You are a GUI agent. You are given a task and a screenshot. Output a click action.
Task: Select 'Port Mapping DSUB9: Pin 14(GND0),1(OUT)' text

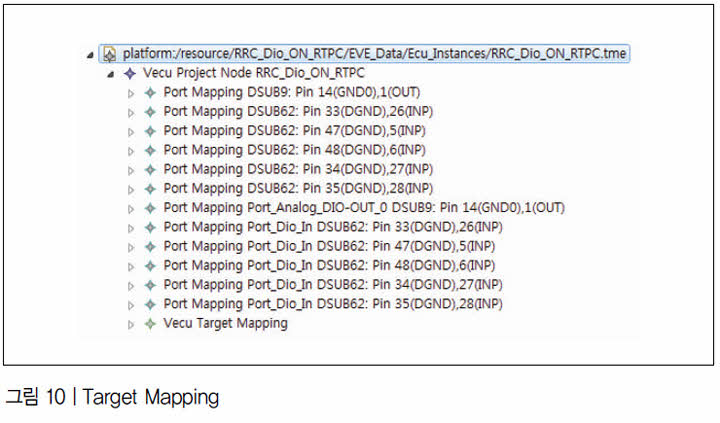click(292, 92)
